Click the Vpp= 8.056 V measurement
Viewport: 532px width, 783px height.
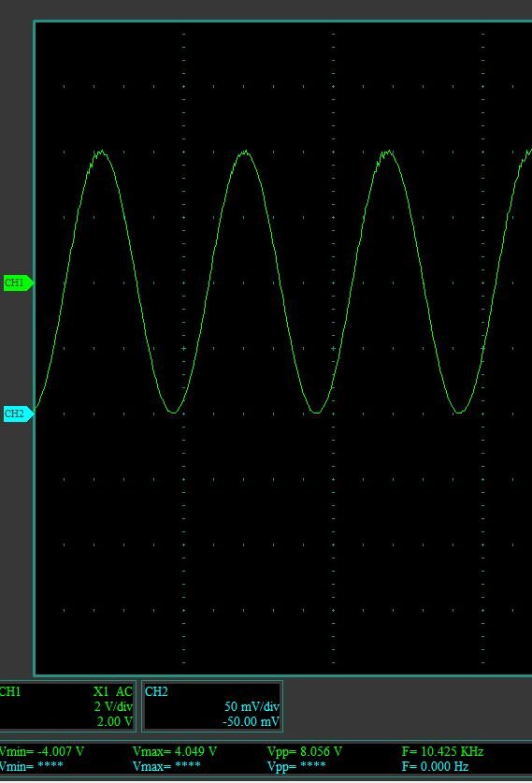pos(305,751)
